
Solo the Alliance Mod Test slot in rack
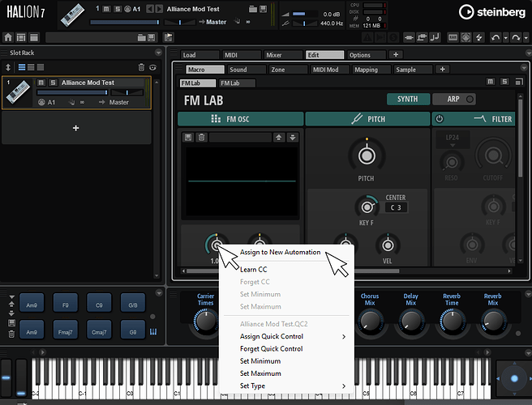[53, 83]
